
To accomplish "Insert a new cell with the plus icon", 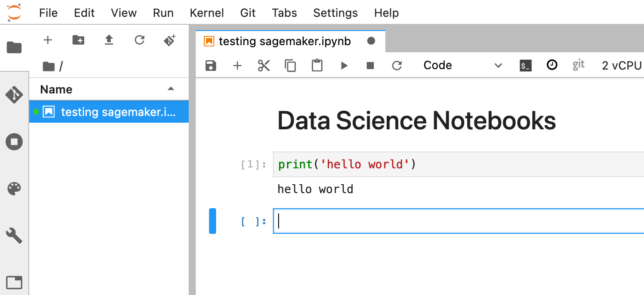I will pos(237,65).
